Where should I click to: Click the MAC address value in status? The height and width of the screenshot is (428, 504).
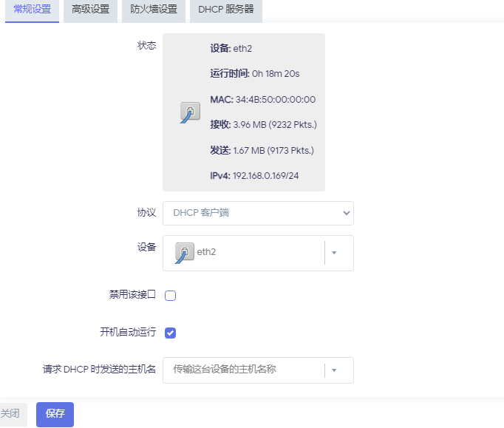coord(275,99)
